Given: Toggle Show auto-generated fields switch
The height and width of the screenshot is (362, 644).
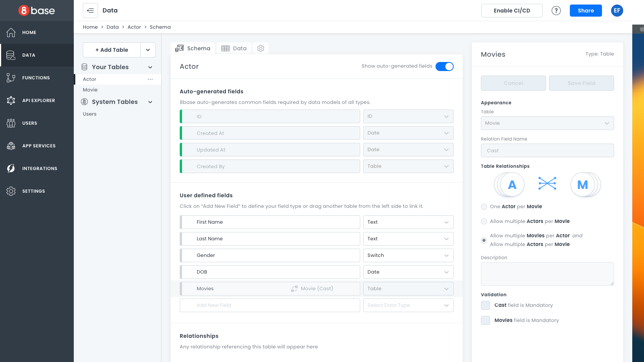Looking at the screenshot, I should 444,67.
